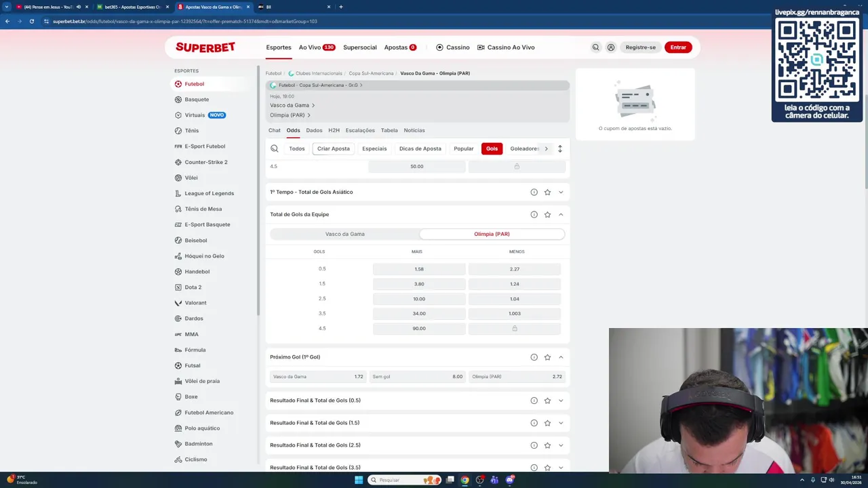Favorite the Próximo Gol (1º Gol) market
The height and width of the screenshot is (488, 868).
(547, 357)
